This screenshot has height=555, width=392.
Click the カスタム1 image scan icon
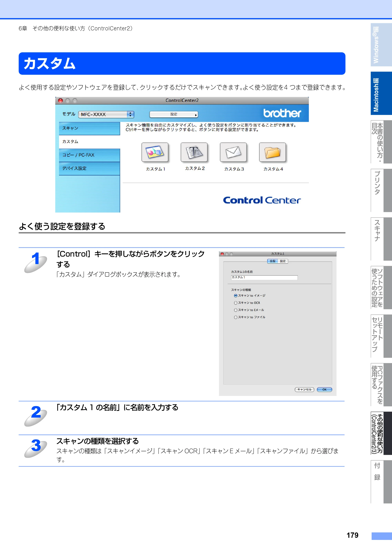pos(155,152)
